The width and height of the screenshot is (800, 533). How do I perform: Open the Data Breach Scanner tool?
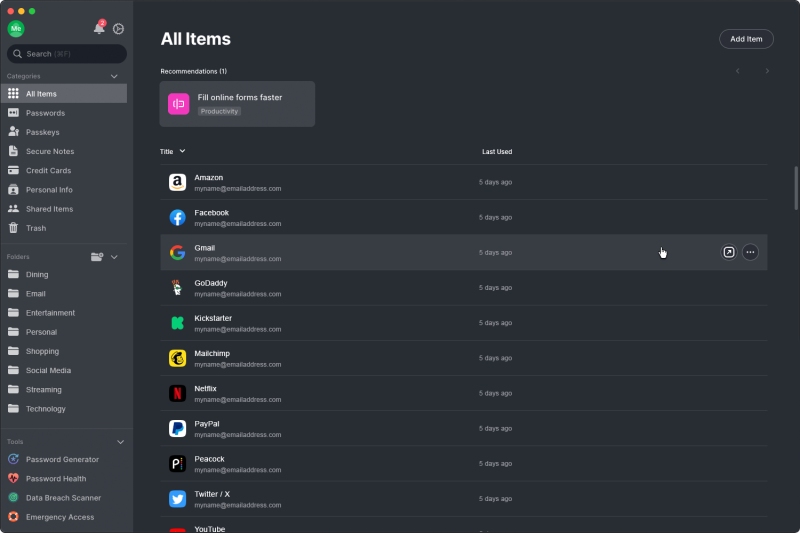[64, 498]
